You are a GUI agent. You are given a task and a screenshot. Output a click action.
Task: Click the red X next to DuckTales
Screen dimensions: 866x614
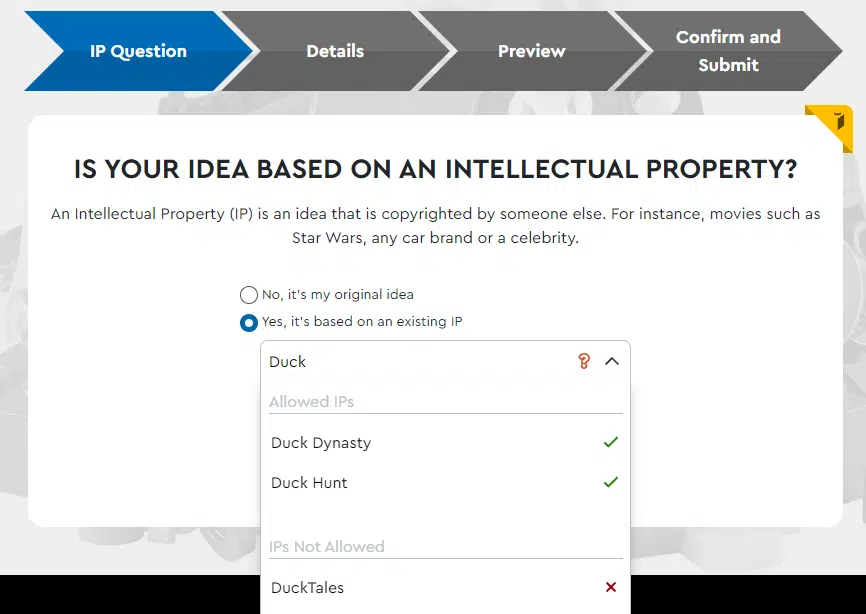click(x=611, y=587)
